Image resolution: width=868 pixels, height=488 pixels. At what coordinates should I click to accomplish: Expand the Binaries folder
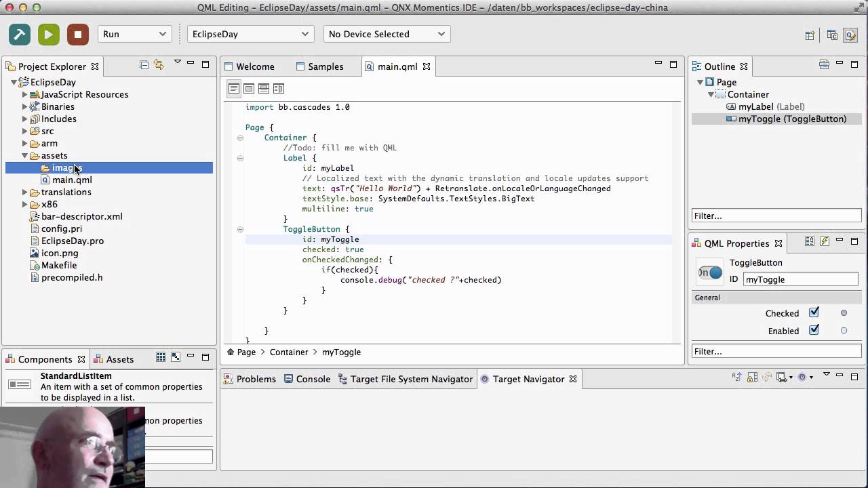coord(25,106)
